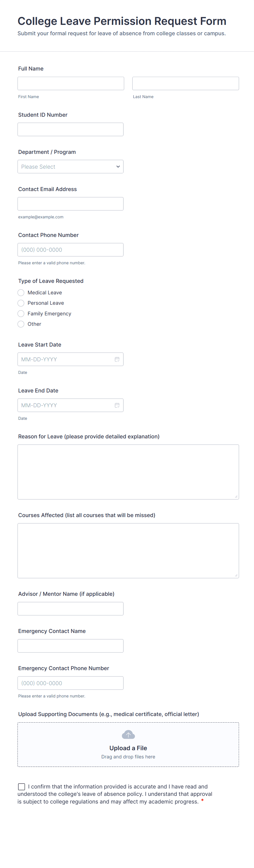This screenshot has height=868, width=254.
Task: Click the Reason for Leave text area
Action: [128, 472]
